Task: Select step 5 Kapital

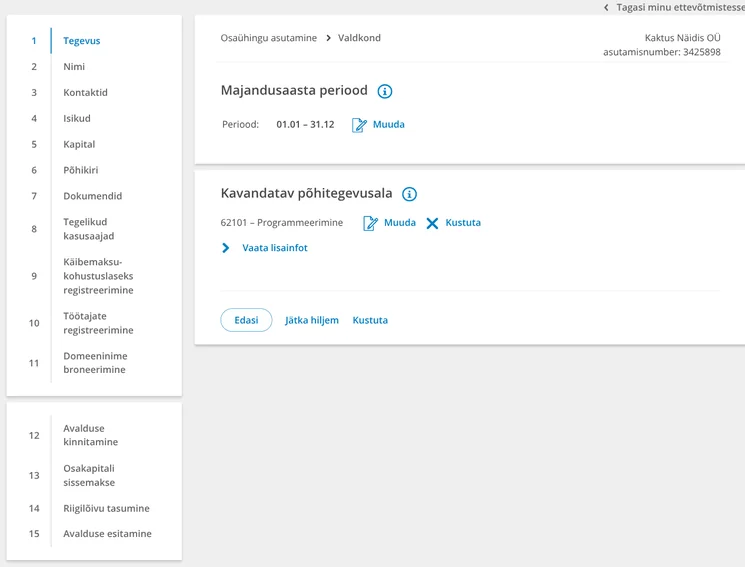Action: click(x=79, y=144)
